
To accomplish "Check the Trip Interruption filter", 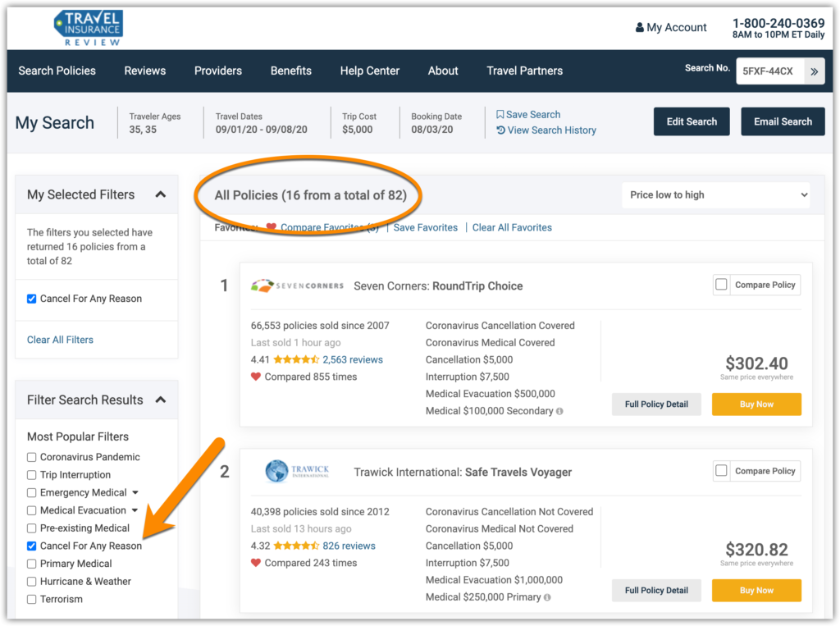I will pos(32,475).
